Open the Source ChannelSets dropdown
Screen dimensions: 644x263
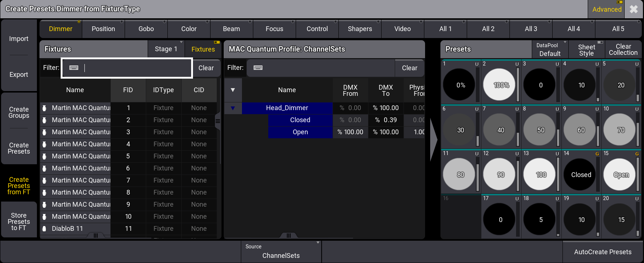281,252
